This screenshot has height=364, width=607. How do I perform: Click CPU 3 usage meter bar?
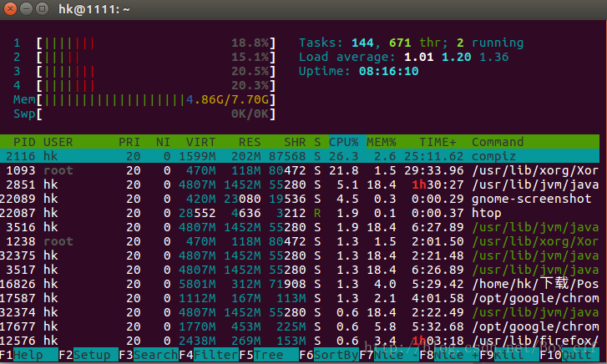[x=155, y=71]
